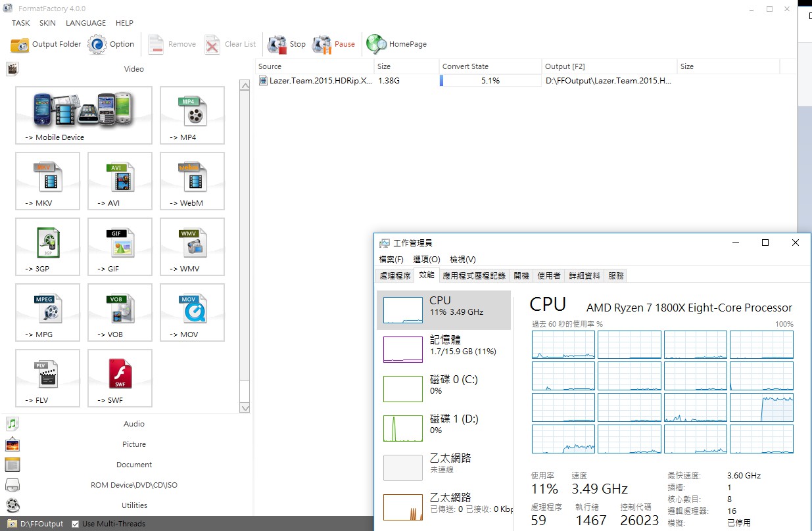Click the scroll-down arrow of the format list

point(245,408)
